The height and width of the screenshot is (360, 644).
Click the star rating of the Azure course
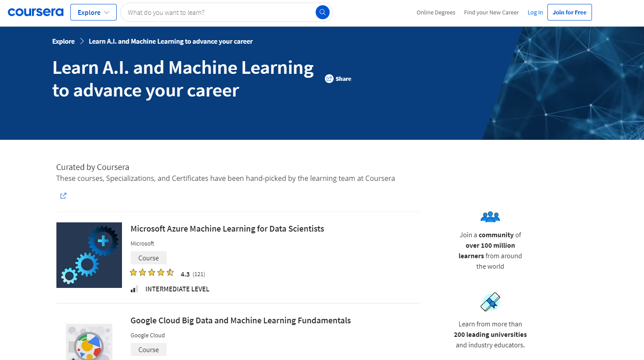coord(152,273)
